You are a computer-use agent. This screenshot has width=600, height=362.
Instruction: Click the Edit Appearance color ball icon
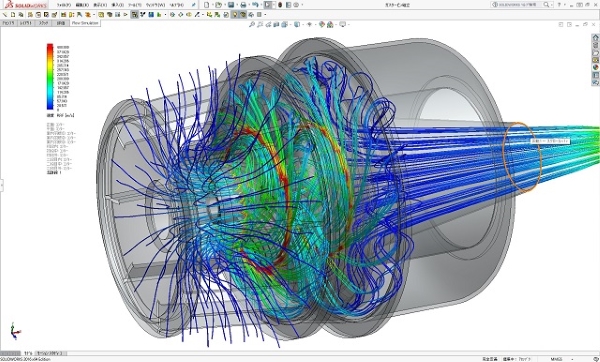tap(322, 24)
